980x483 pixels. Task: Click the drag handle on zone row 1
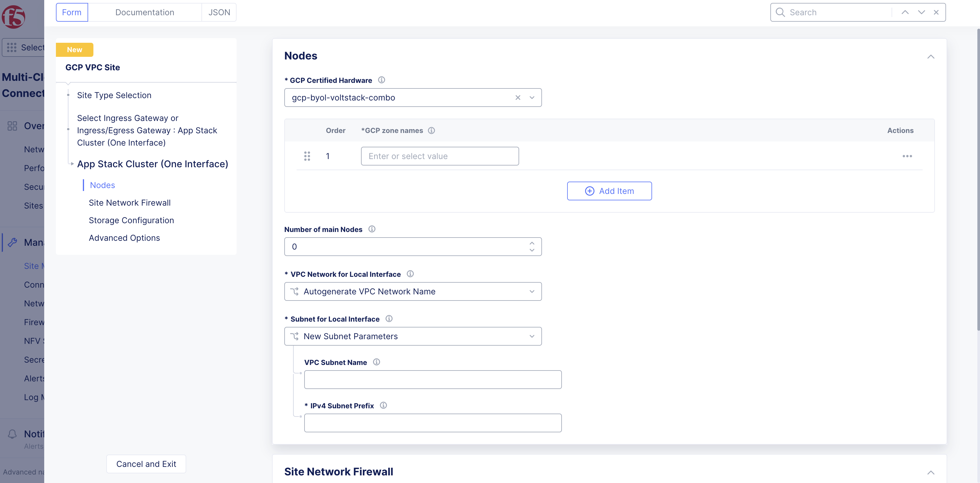[307, 156]
